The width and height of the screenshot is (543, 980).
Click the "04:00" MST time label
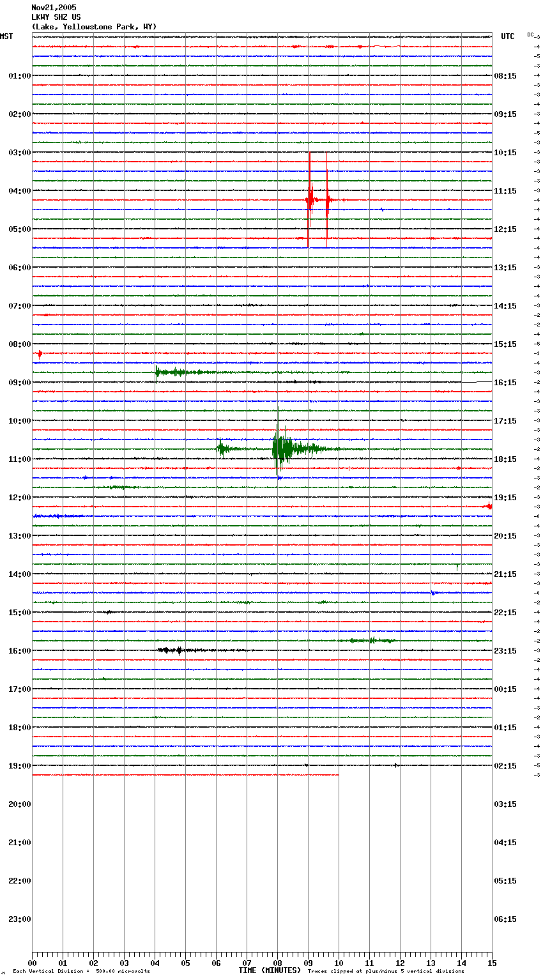coord(20,191)
